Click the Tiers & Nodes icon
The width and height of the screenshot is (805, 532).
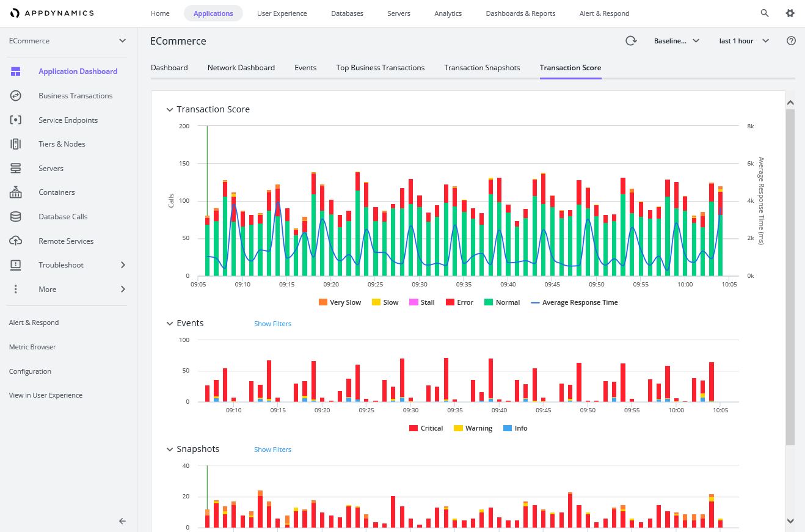[16, 144]
